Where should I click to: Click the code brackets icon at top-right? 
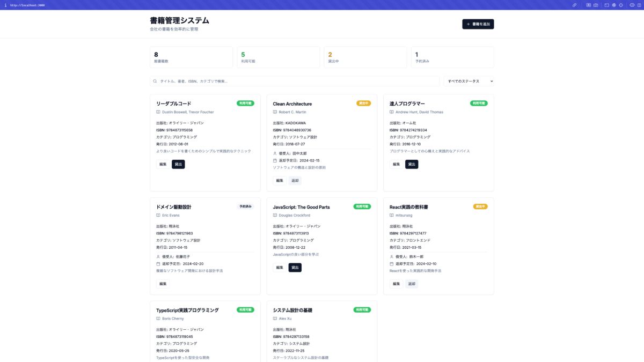click(632, 5)
